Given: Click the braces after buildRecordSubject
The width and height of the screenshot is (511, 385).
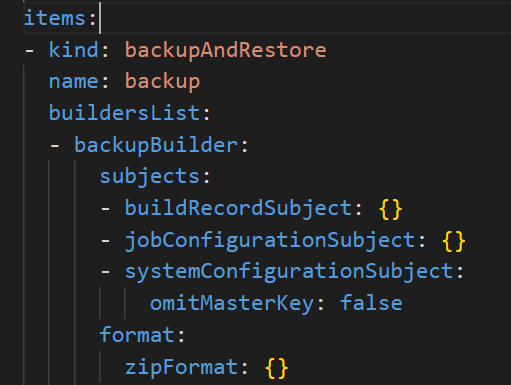Looking at the screenshot, I should (x=390, y=209).
